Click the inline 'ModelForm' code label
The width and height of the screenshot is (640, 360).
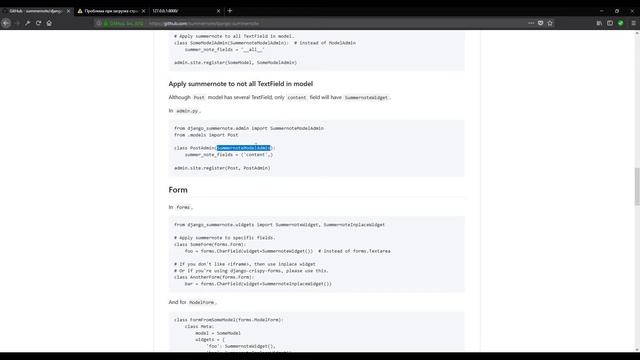[202, 302]
